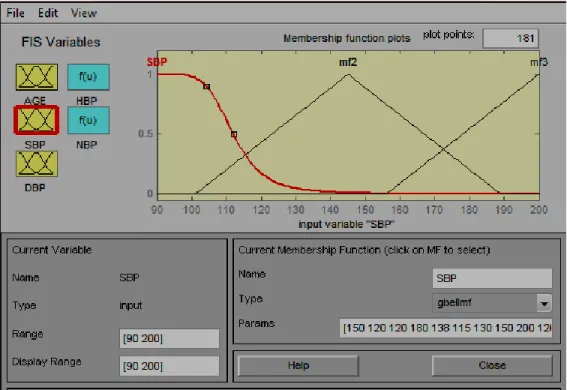Select the mf3 membership function label
This screenshot has height=390, width=567.
[x=539, y=63]
